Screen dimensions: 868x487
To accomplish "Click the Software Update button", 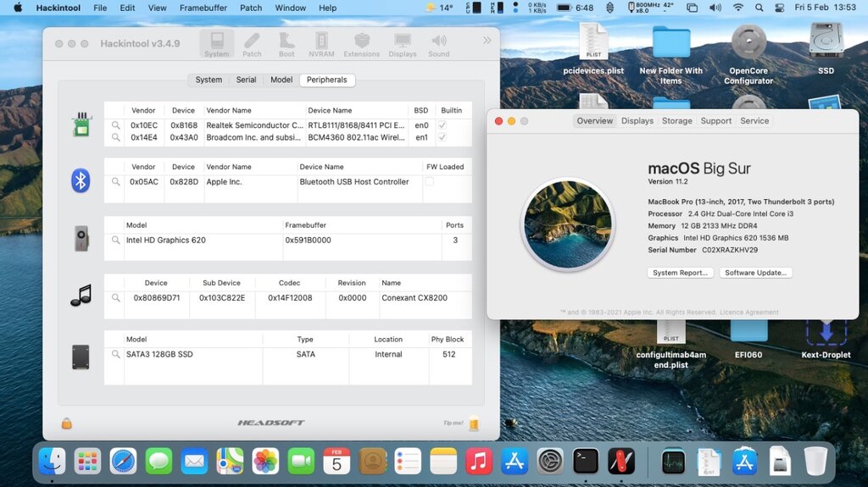I will tap(755, 273).
